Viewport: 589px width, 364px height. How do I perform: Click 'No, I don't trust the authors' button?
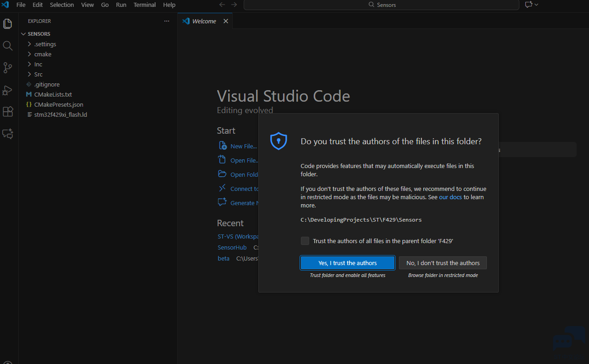[x=442, y=263]
